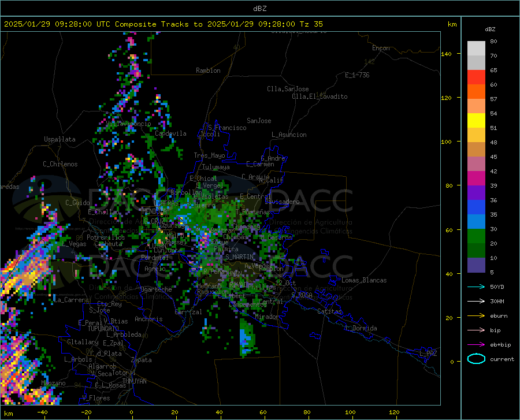Click the 'C_Guido' map label
The width and height of the screenshot is (520, 420).
77,203
